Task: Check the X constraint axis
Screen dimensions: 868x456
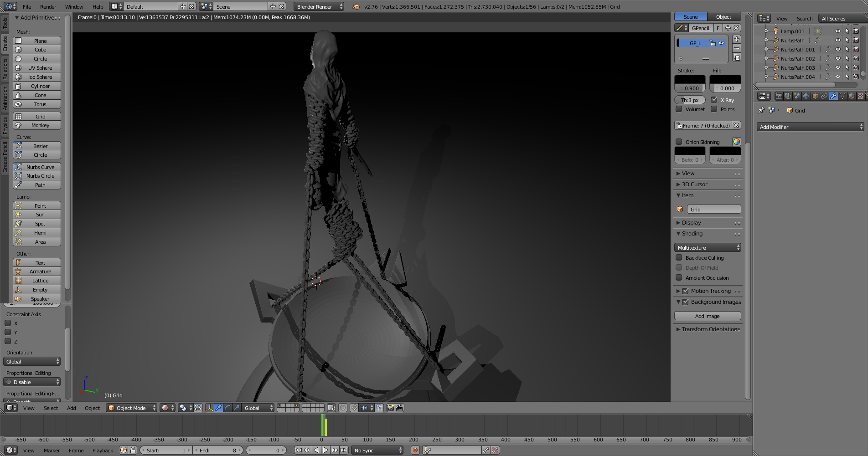Action: [x=8, y=323]
